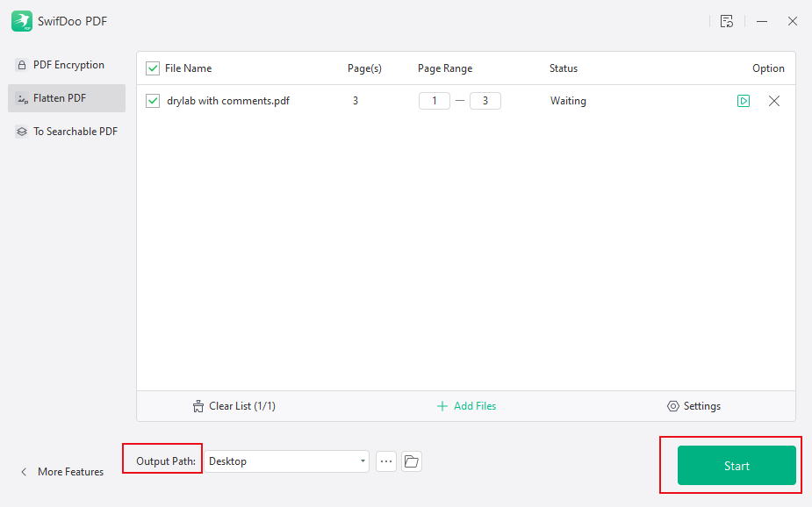Click the file history icon in the title bar
Screen dimensions: 812x507
point(727,21)
